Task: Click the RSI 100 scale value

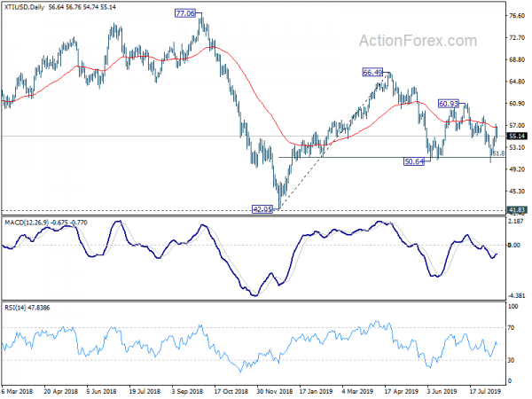Action: pyautogui.click(x=513, y=307)
